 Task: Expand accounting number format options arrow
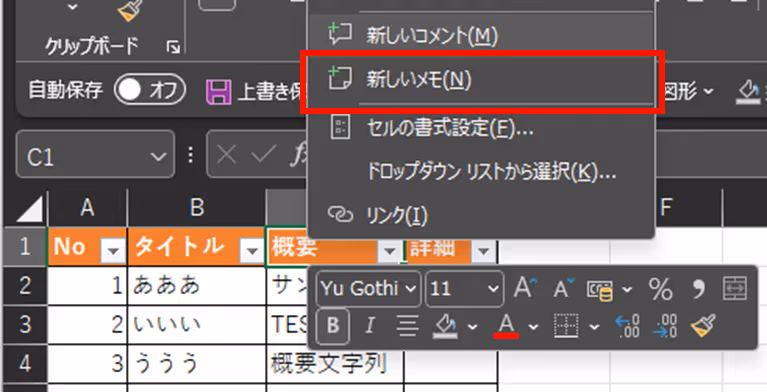tap(627, 289)
